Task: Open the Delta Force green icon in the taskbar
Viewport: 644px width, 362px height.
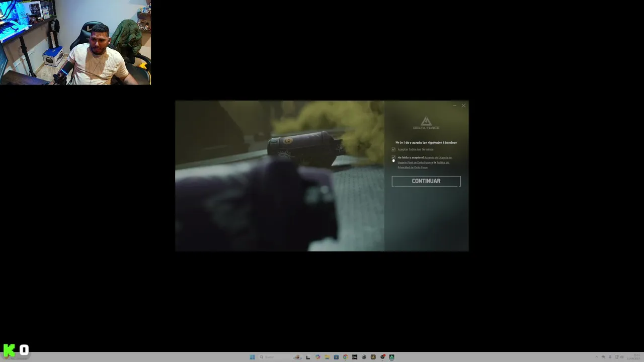Action: 391,357
